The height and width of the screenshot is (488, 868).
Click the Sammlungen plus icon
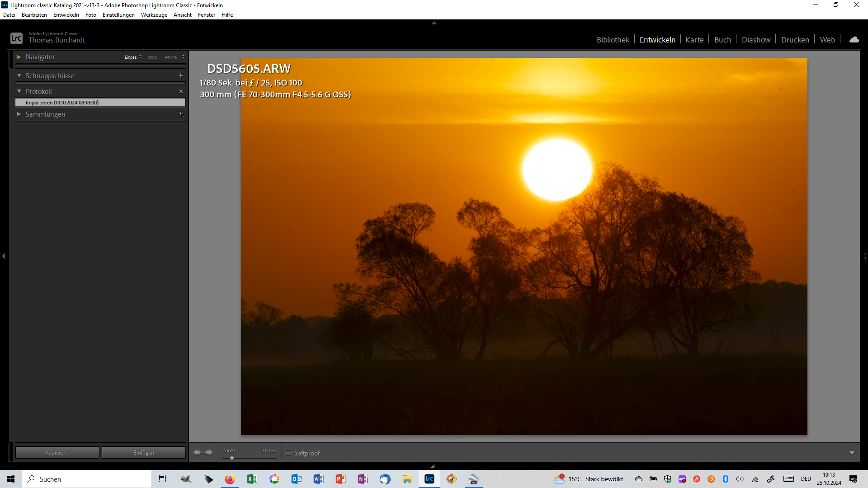[181, 114]
